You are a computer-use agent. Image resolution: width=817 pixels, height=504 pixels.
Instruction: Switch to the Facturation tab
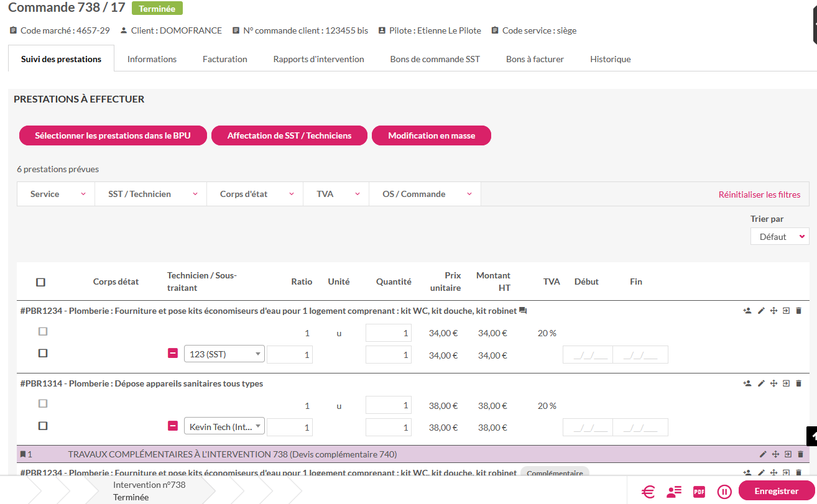pyautogui.click(x=224, y=58)
